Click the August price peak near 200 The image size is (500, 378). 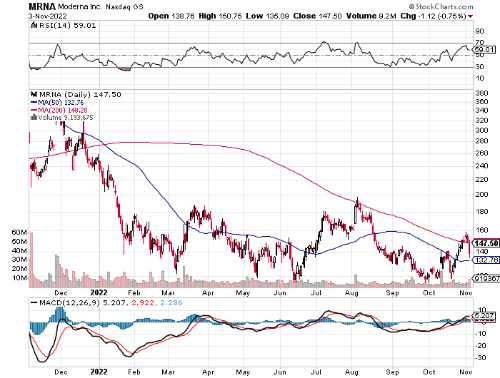357,199
